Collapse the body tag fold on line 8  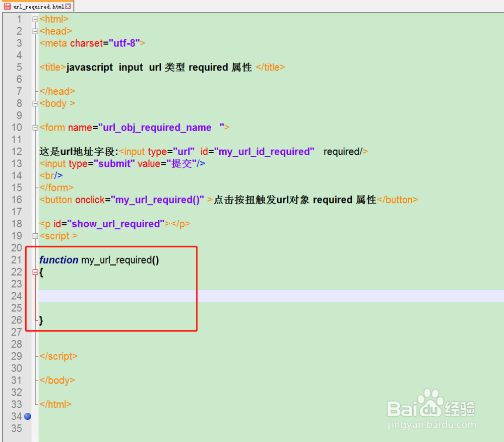tap(35, 104)
